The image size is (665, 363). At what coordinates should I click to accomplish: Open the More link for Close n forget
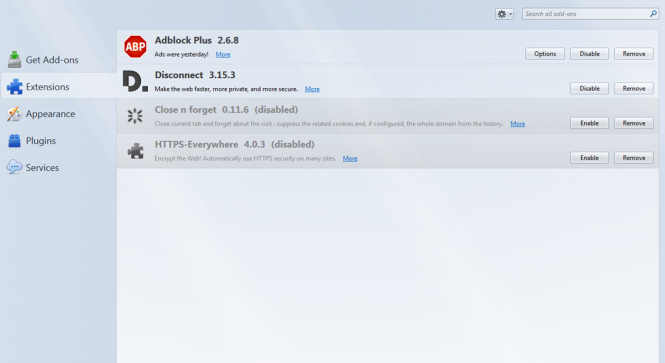(x=517, y=124)
